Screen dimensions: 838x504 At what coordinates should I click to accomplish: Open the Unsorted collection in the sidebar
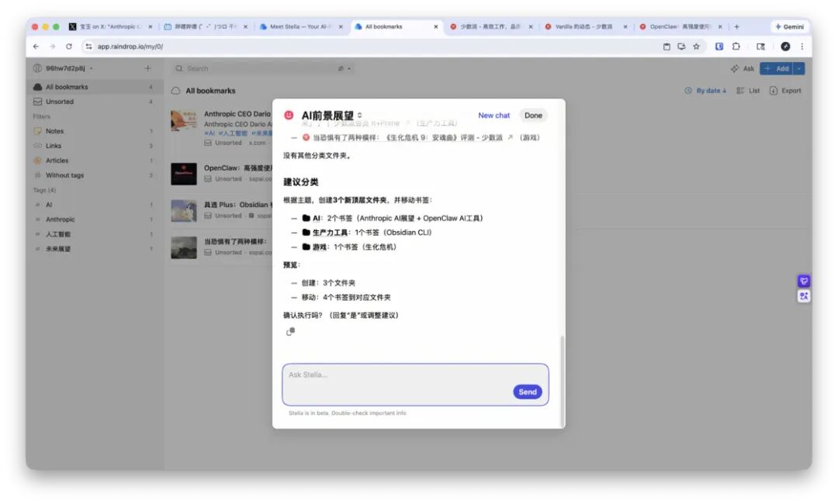95,102
